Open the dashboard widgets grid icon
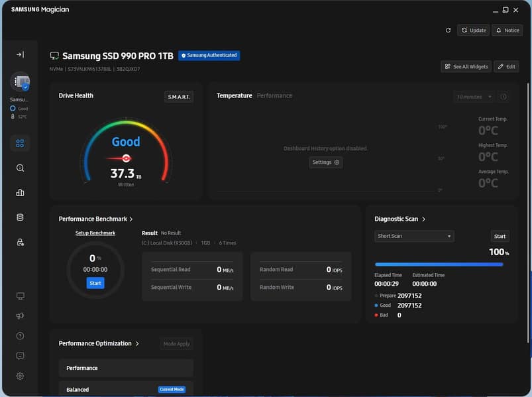 (x=20, y=143)
